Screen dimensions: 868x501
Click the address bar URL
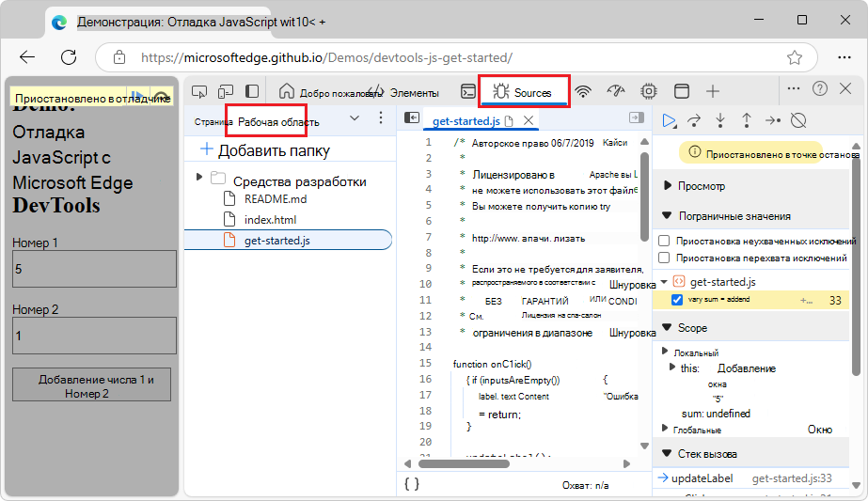click(326, 57)
